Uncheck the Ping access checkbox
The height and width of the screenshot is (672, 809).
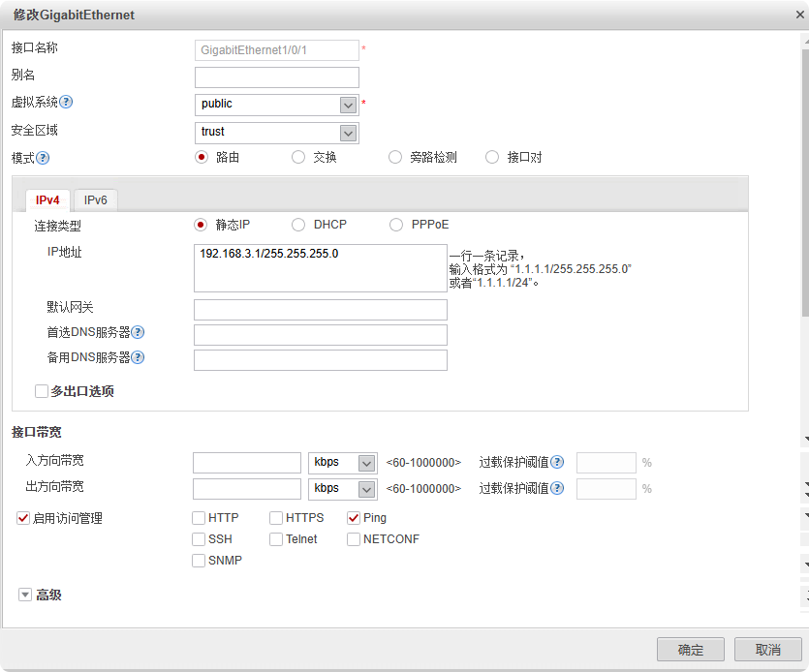[x=355, y=518]
